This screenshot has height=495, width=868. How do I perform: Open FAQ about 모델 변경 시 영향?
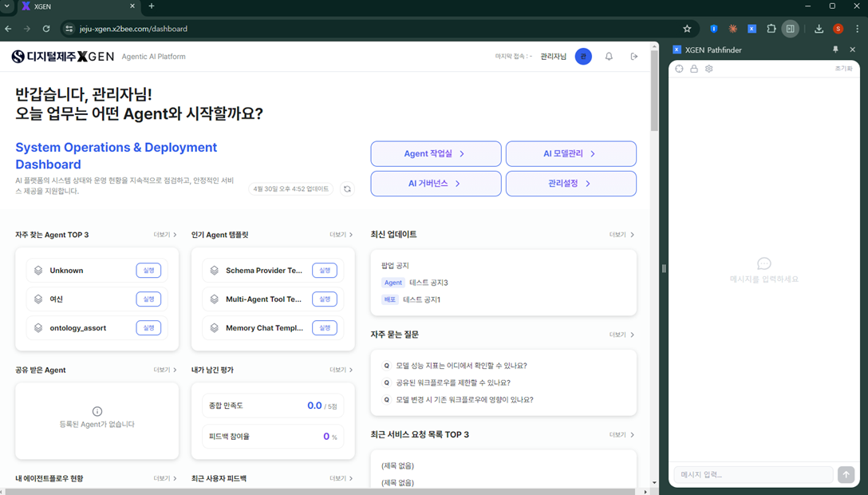pos(464,400)
